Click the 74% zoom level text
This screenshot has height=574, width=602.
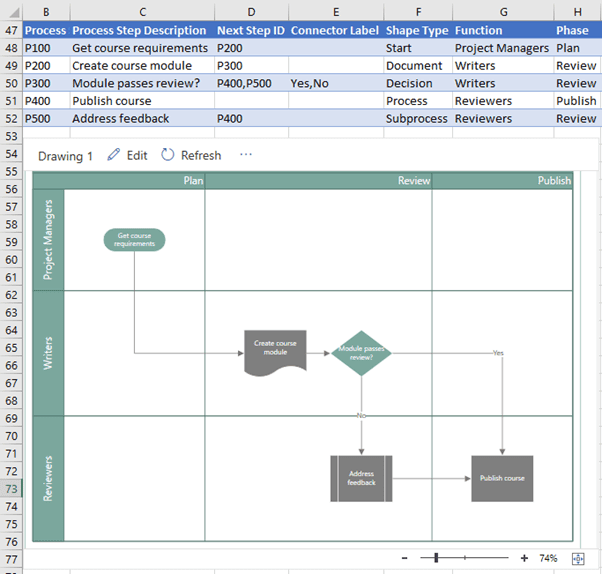click(548, 558)
